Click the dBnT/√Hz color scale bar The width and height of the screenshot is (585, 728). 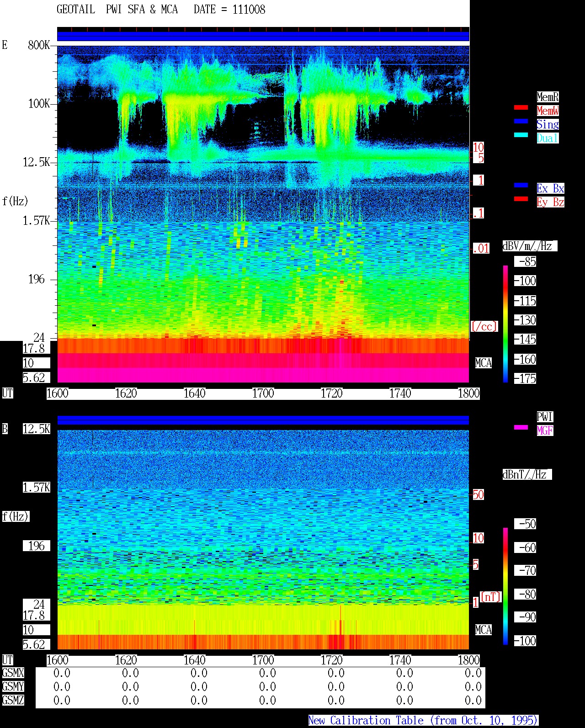point(505,586)
